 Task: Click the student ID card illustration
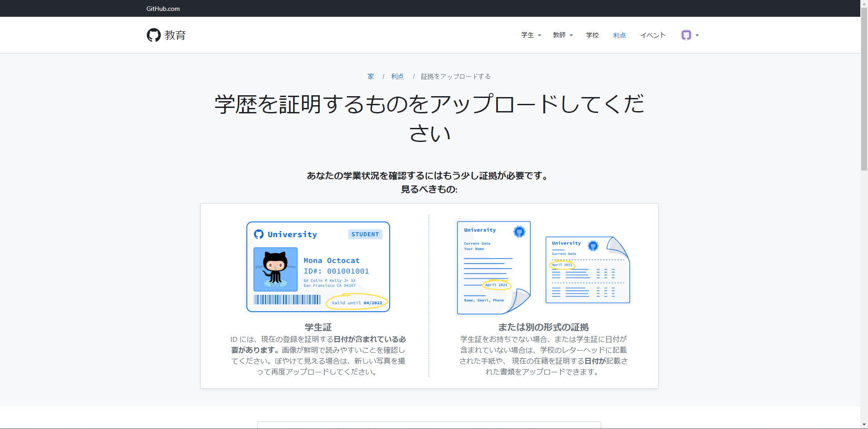318,267
